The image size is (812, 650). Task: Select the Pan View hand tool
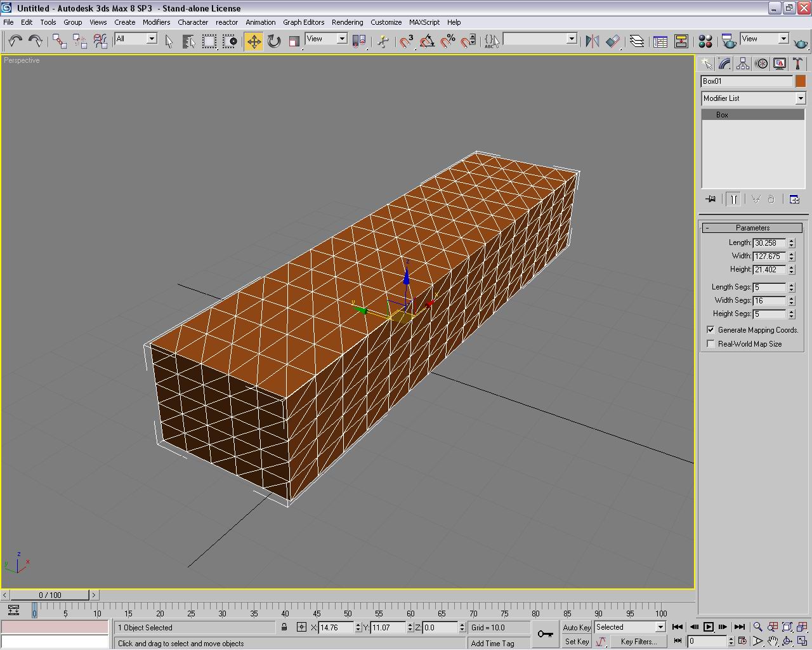773,642
